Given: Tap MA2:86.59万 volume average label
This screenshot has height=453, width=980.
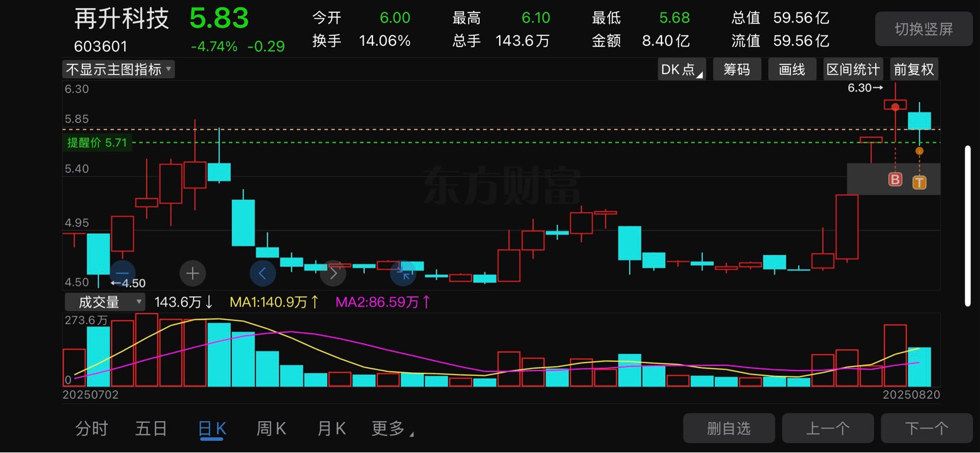Looking at the screenshot, I should [383, 302].
